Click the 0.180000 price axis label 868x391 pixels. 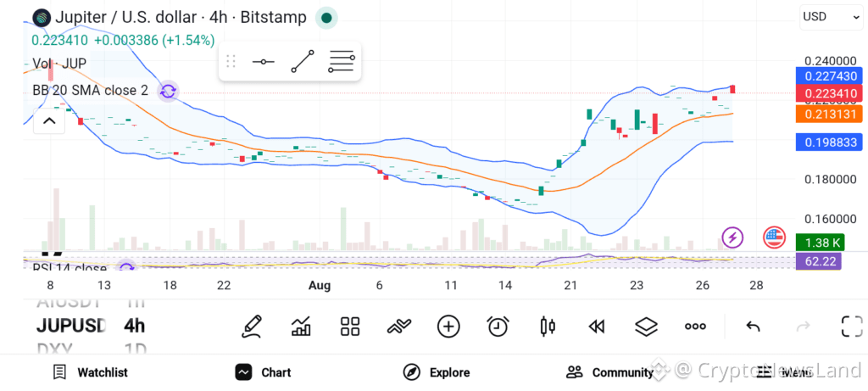[x=831, y=180]
